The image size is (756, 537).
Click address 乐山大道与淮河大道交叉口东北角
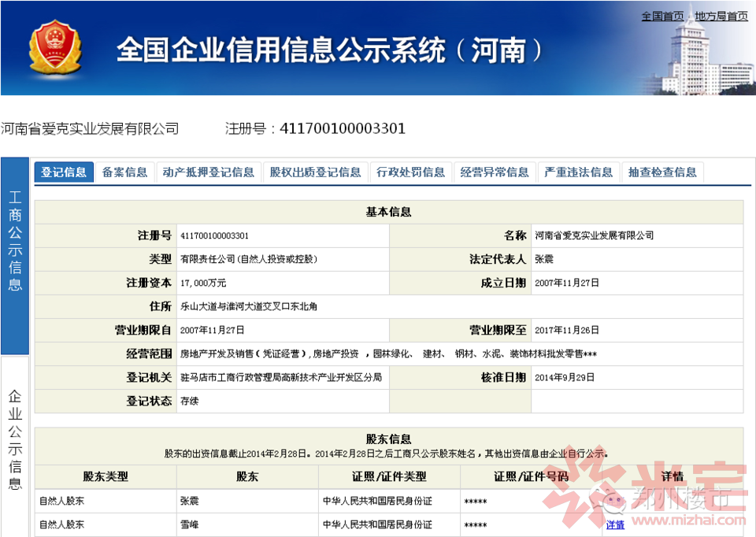(x=249, y=306)
